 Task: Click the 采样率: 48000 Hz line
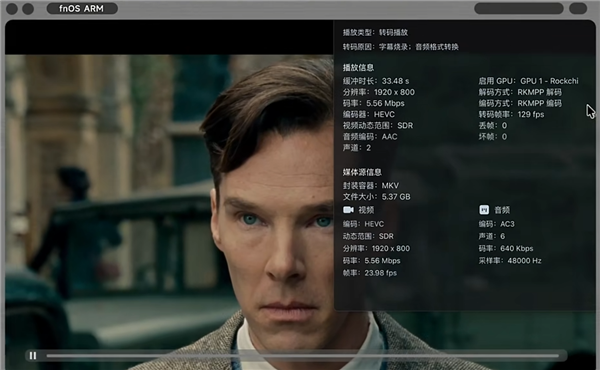tap(510, 261)
